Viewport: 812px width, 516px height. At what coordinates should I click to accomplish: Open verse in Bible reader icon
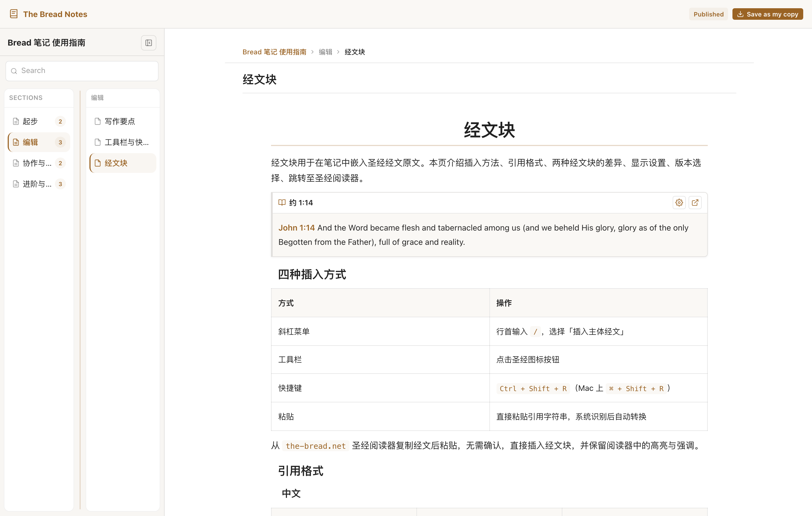click(695, 203)
